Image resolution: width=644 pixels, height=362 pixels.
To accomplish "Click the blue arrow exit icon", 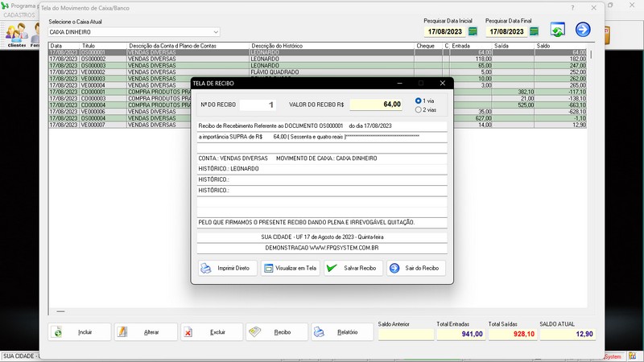I will pos(583,30).
